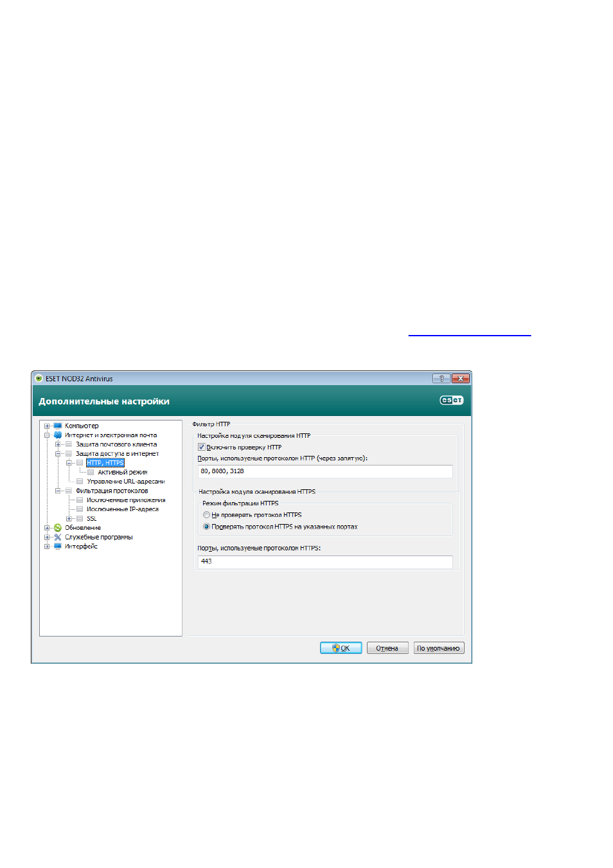Click the page icon beside HTTP, HTTPS
The height and width of the screenshot is (868, 613).
click(x=80, y=463)
